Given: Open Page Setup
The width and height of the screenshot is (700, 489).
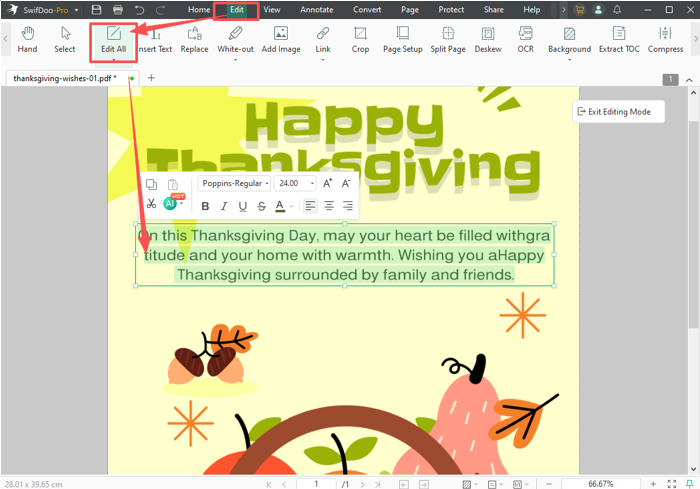Looking at the screenshot, I should 403,40.
